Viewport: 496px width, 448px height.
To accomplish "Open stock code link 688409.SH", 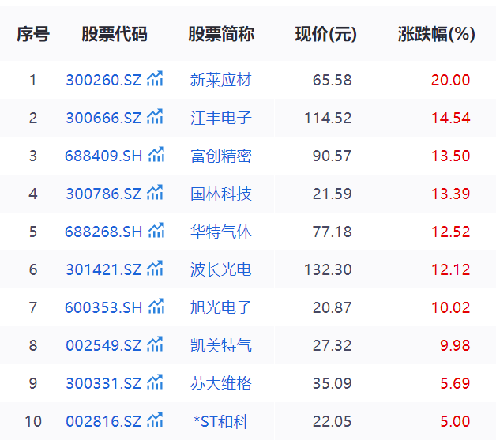I will tap(103, 156).
